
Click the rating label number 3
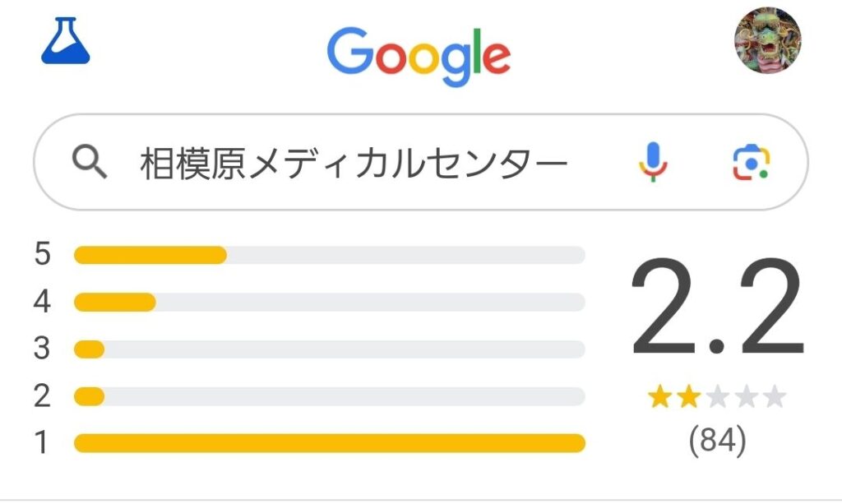[x=42, y=349]
